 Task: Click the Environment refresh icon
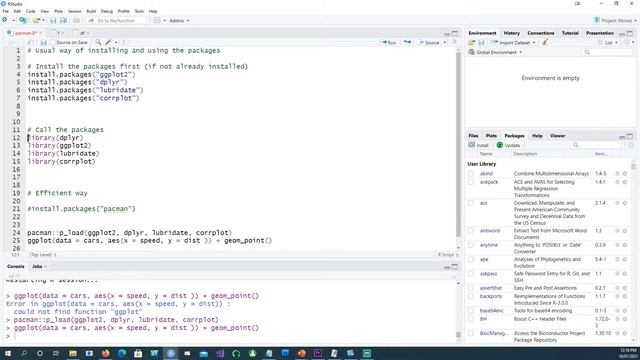point(627,42)
